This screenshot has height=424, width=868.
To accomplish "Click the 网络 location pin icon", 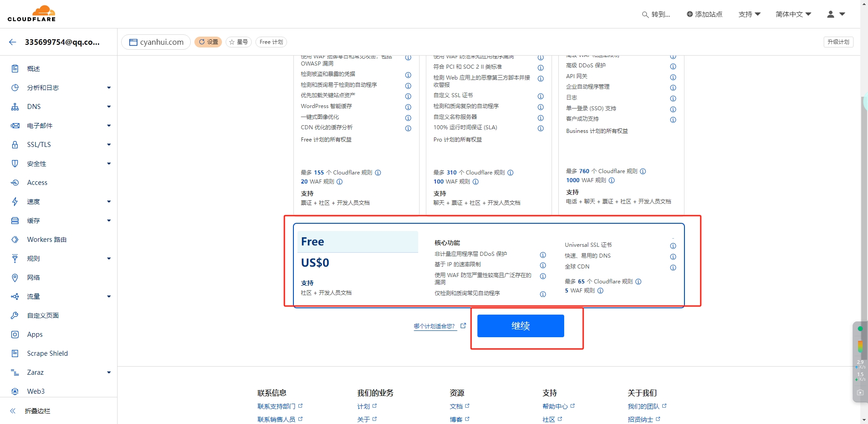I will click(x=15, y=278).
